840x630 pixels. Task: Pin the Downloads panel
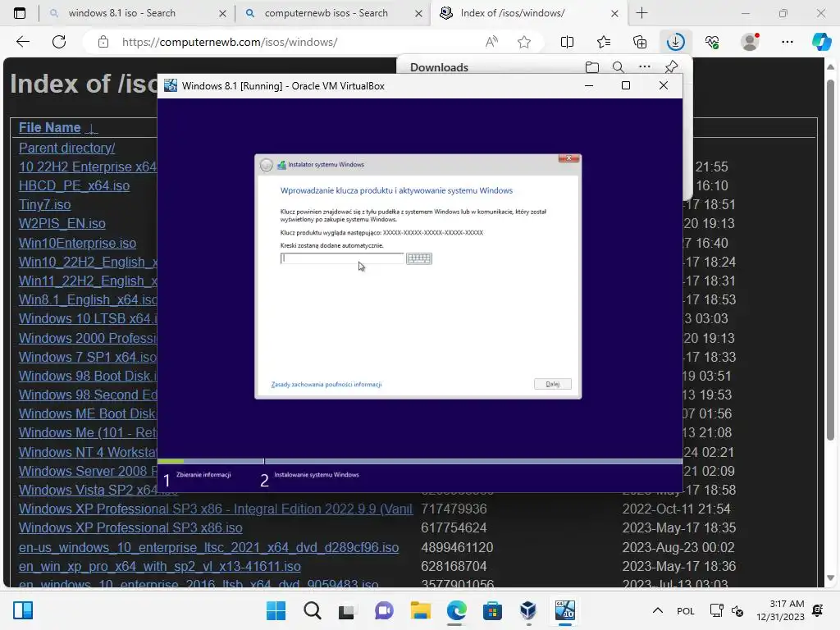point(671,67)
